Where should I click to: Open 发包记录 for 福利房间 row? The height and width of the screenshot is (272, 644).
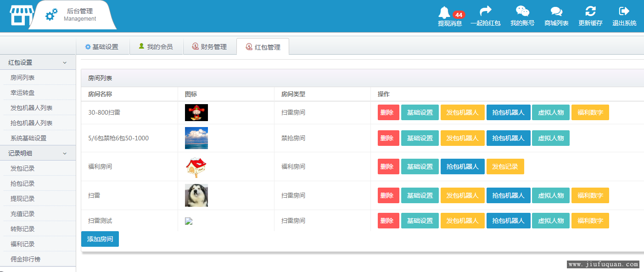[x=505, y=167]
